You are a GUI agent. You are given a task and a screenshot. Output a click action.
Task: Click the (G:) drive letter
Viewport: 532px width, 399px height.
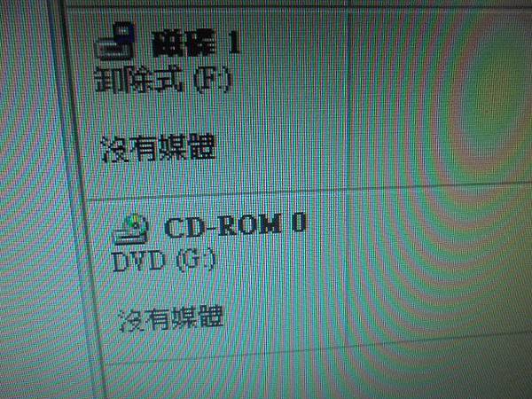pos(196,262)
